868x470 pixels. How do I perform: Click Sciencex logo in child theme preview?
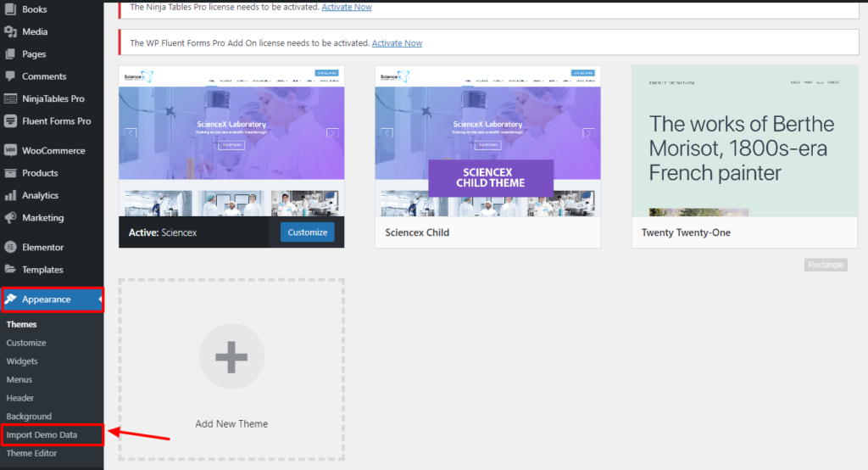395,76
